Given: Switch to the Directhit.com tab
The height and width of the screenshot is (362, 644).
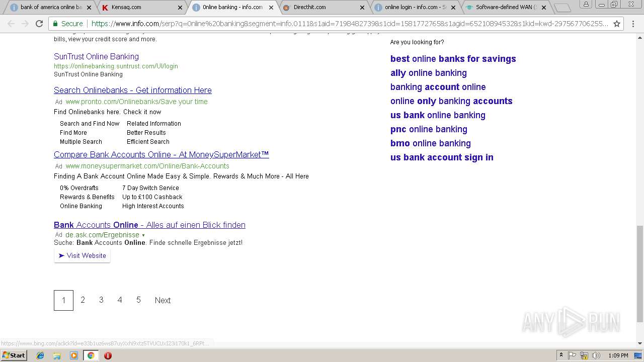Looking at the screenshot, I should point(324,8).
